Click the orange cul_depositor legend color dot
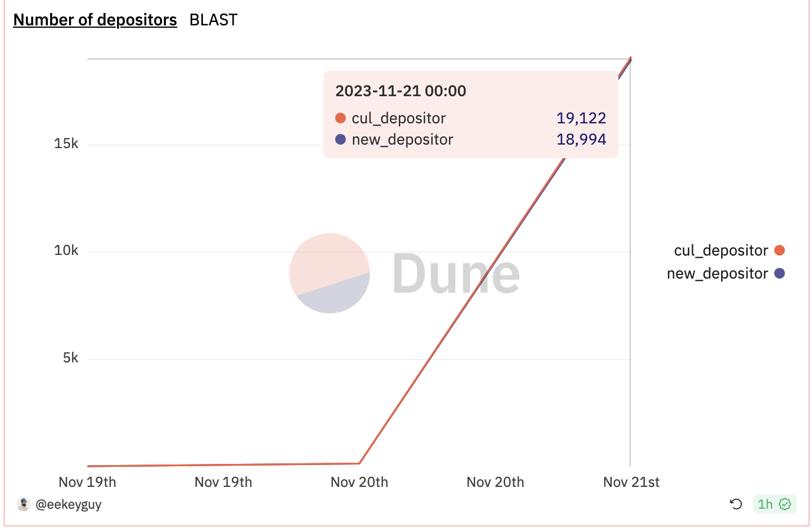The width and height of the screenshot is (812, 530). point(780,250)
